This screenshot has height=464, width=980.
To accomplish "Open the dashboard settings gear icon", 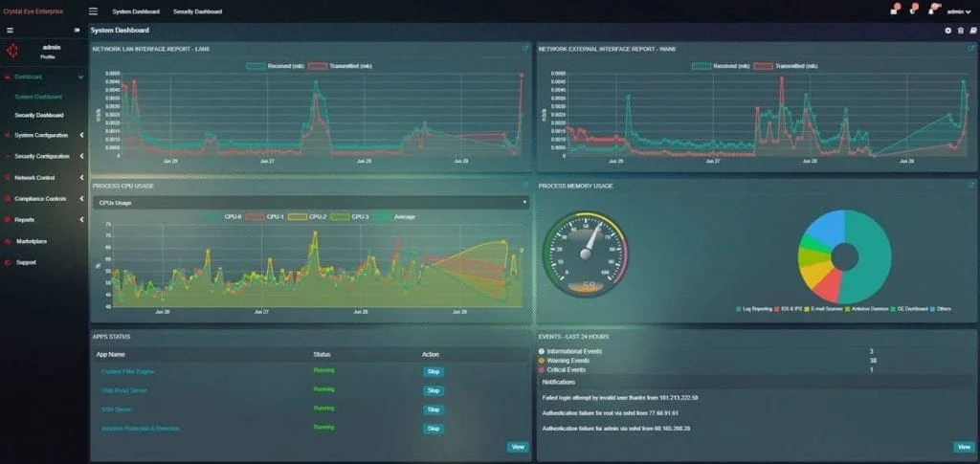I will tap(948, 31).
